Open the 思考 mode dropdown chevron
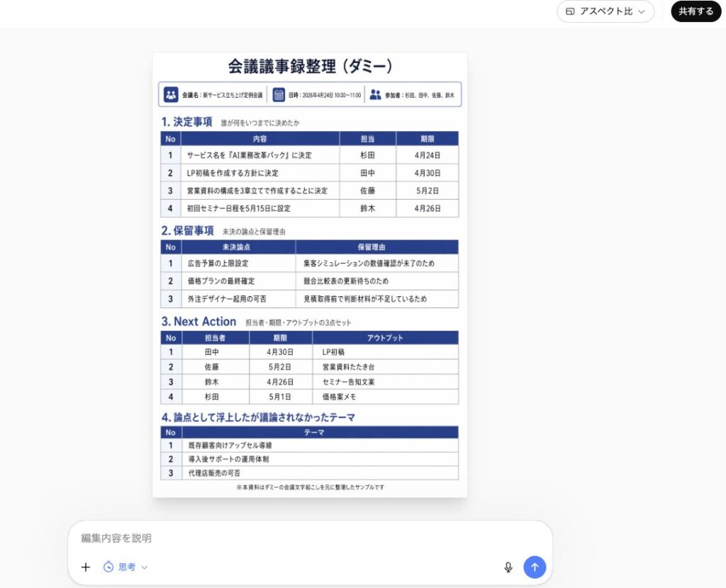726x588 pixels. coord(145,567)
